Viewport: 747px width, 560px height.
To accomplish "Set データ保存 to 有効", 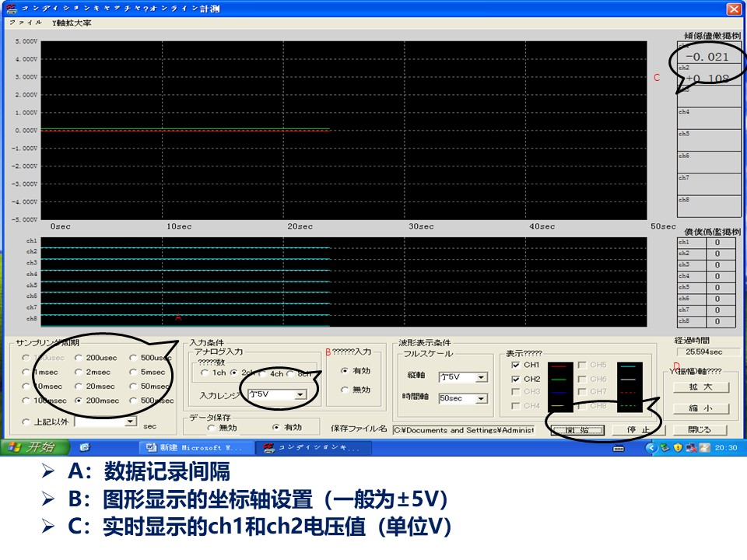I will 276,427.
